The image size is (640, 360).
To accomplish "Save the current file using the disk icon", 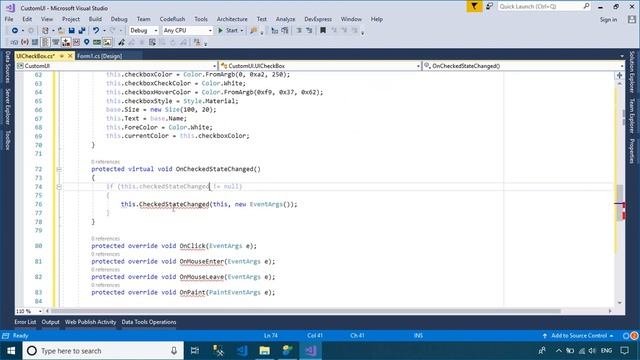I will [x=71, y=31].
